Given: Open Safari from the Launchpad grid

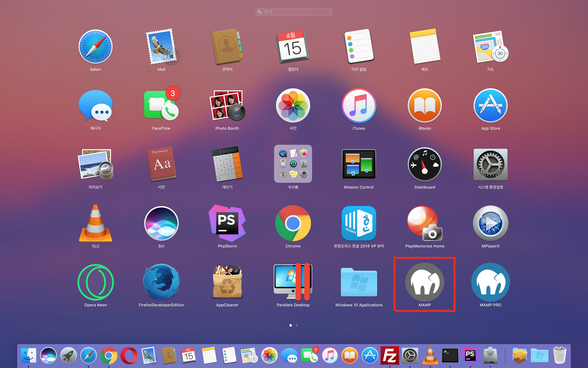Looking at the screenshot, I should (x=96, y=47).
